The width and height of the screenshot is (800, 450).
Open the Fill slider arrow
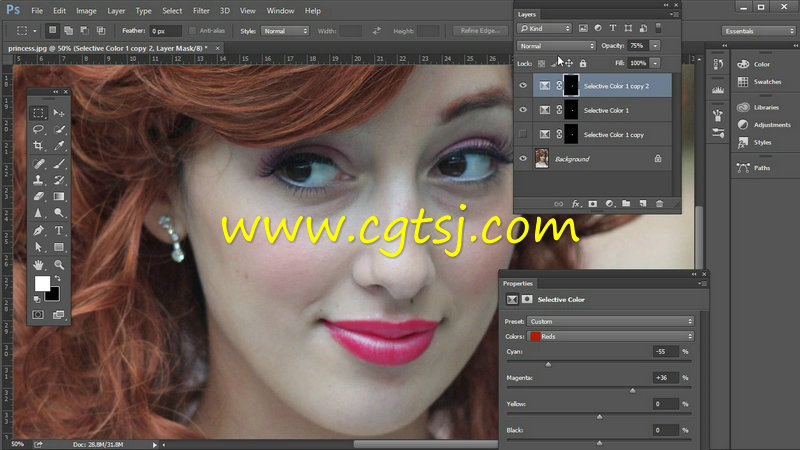[655, 63]
